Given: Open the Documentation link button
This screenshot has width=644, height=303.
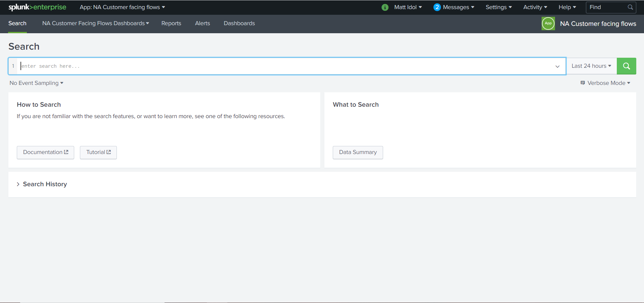Looking at the screenshot, I should (x=45, y=152).
